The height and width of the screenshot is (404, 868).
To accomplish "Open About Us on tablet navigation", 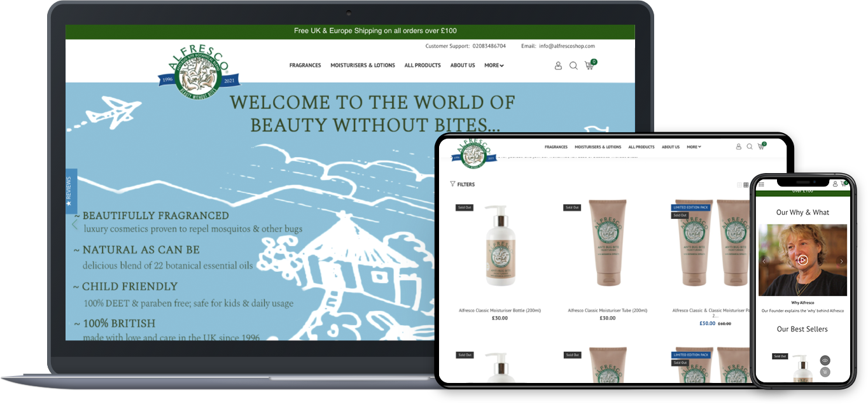I will coord(671,147).
